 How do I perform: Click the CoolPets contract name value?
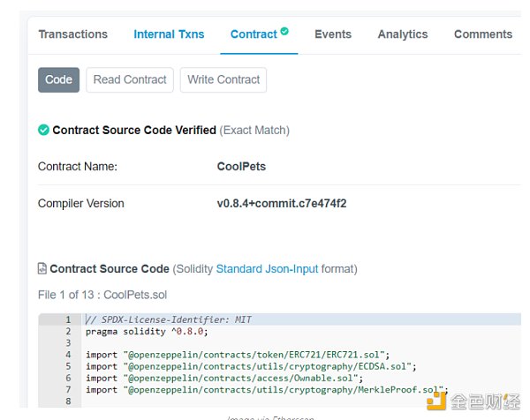tap(241, 166)
